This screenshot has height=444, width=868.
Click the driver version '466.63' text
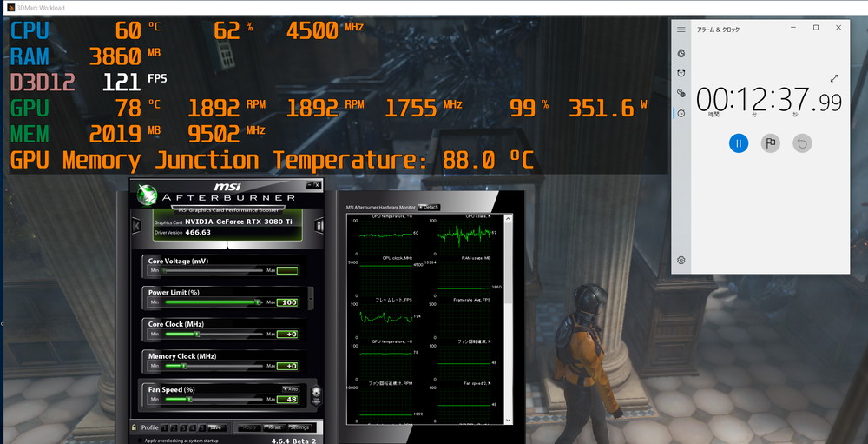click(198, 232)
